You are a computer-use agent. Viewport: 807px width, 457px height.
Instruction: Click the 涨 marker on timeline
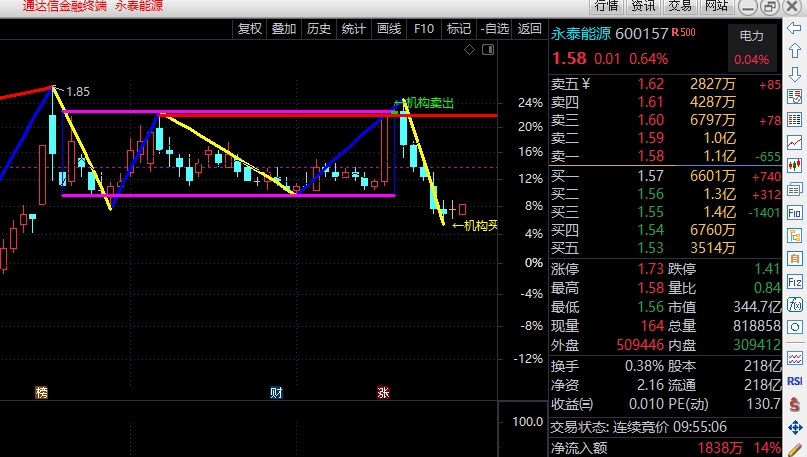(383, 393)
